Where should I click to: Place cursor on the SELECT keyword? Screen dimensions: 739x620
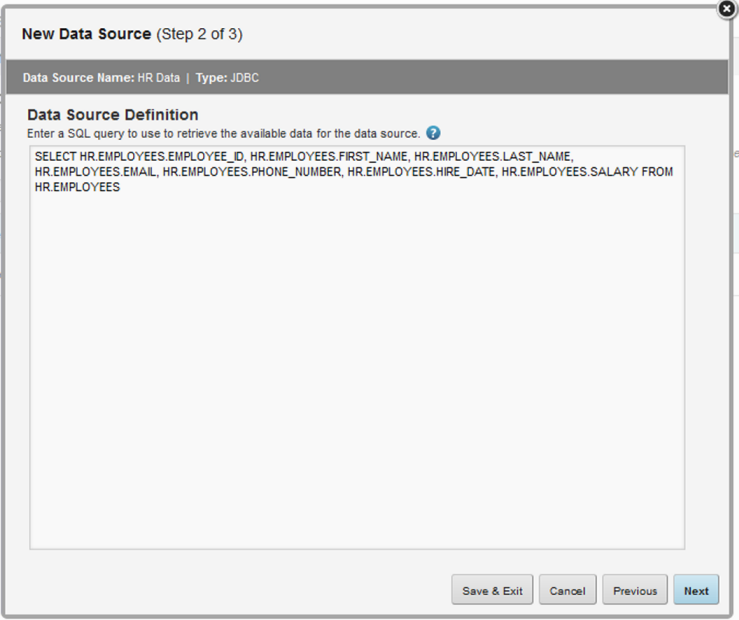coord(55,156)
